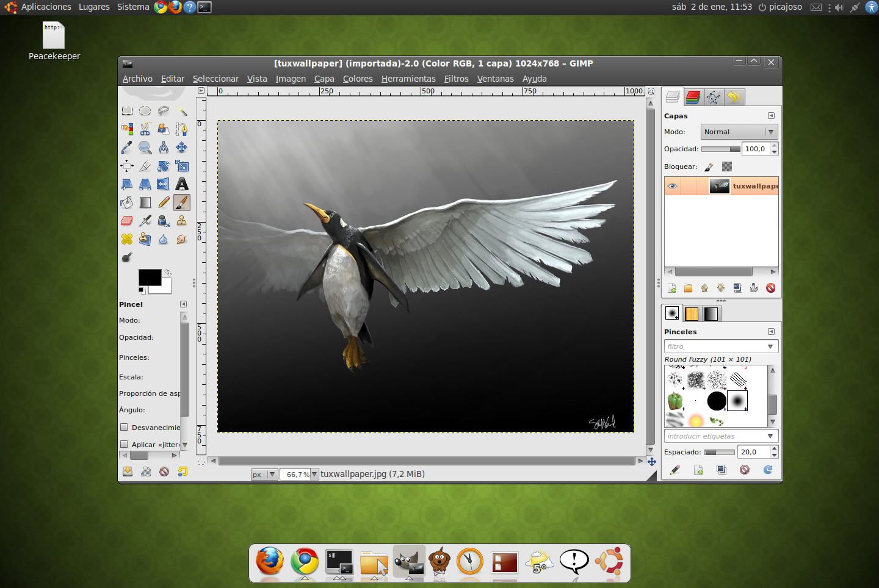Select the Text tool in toolbox
Image resolution: width=879 pixels, height=588 pixels.
pos(181,184)
